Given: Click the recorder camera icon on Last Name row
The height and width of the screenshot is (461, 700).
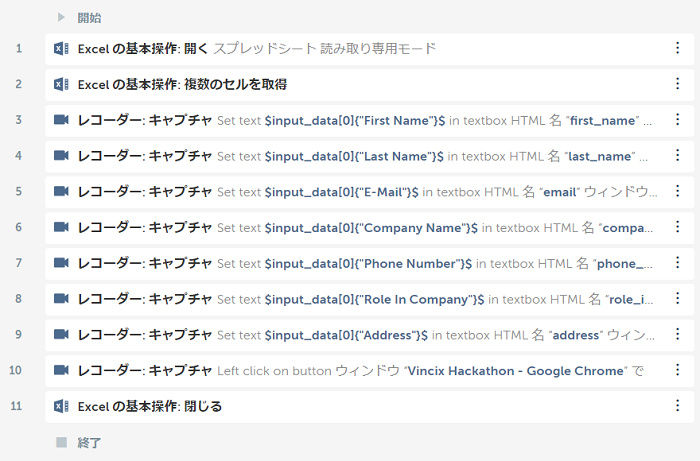Looking at the screenshot, I should click(61, 155).
